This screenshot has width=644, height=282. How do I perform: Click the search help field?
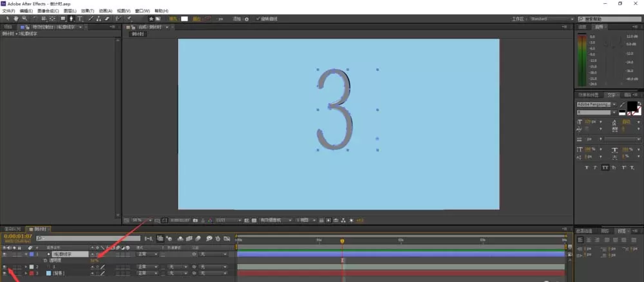(x=609, y=19)
